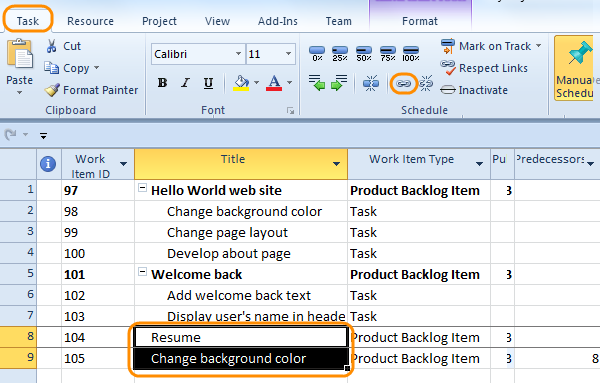Open the Project ribbon tab
The width and height of the screenshot is (600, 383).
click(x=159, y=21)
